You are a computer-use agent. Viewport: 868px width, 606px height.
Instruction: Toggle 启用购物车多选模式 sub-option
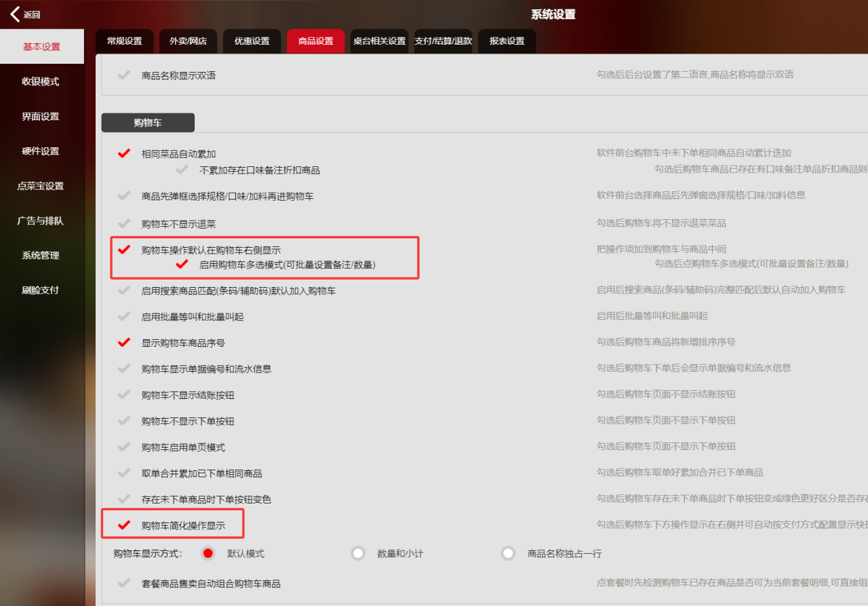click(182, 265)
